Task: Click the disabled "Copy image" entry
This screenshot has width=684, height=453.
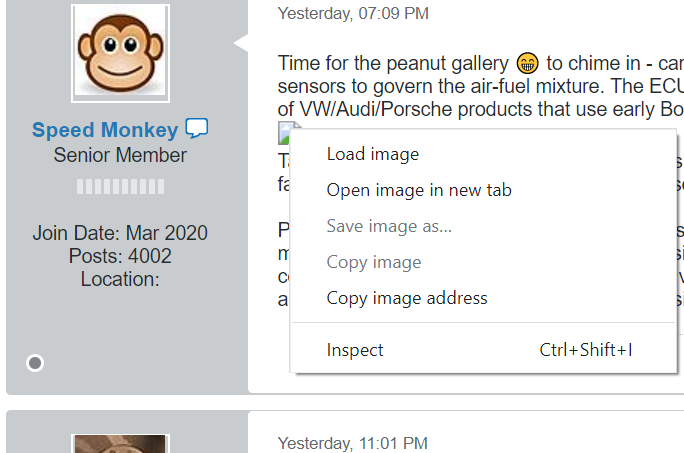Action: point(374,262)
